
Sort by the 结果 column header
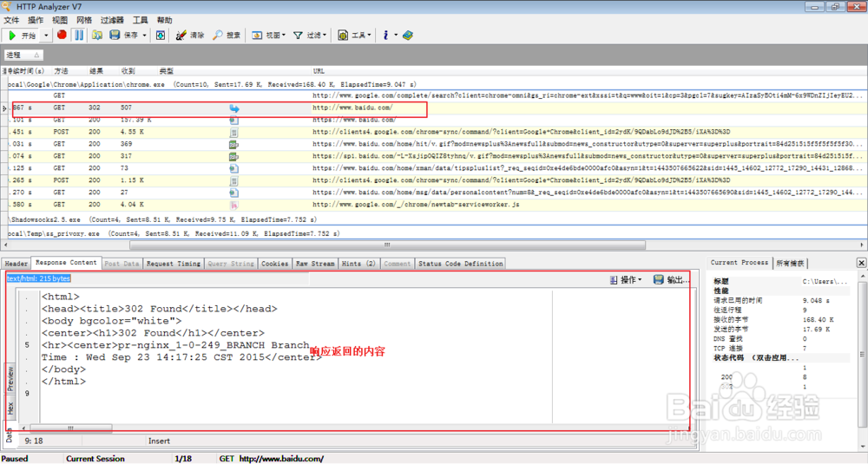(x=96, y=71)
